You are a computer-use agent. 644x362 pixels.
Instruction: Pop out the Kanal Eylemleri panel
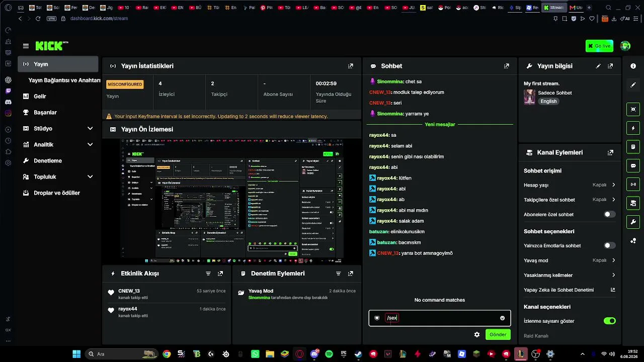coord(610,152)
